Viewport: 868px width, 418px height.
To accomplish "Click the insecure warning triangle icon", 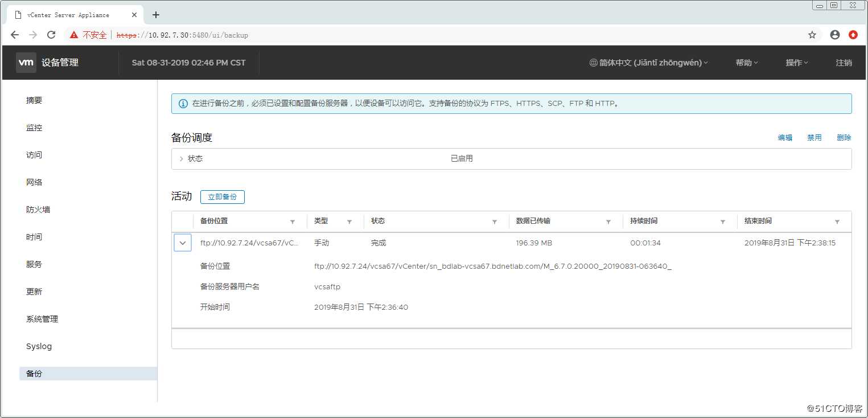I will pyautogui.click(x=74, y=35).
